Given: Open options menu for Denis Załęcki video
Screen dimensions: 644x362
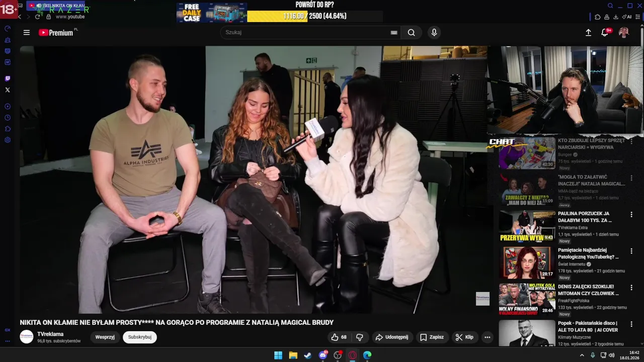Looking at the screenshot, I should tap(631, 287).
